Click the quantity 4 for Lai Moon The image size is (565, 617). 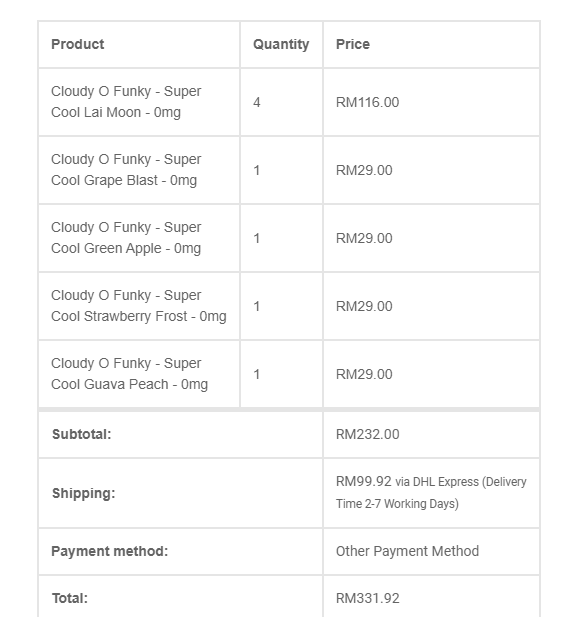[x=257, y=102]
